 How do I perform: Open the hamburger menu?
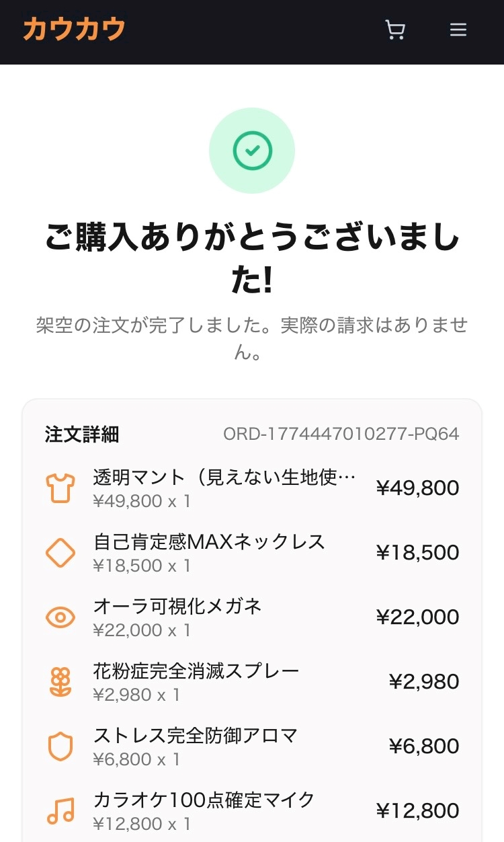[x=458, y=30]
